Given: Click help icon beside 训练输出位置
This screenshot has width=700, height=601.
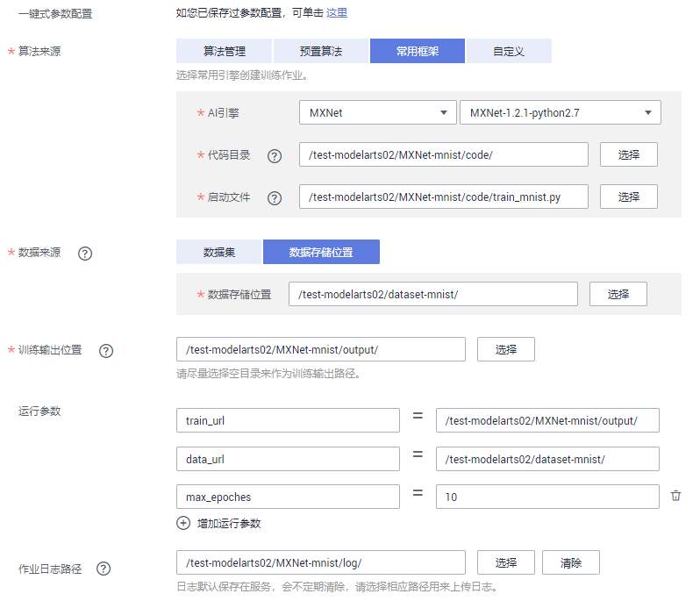Looking at the screenshot, I should click(x=106, y=351).
